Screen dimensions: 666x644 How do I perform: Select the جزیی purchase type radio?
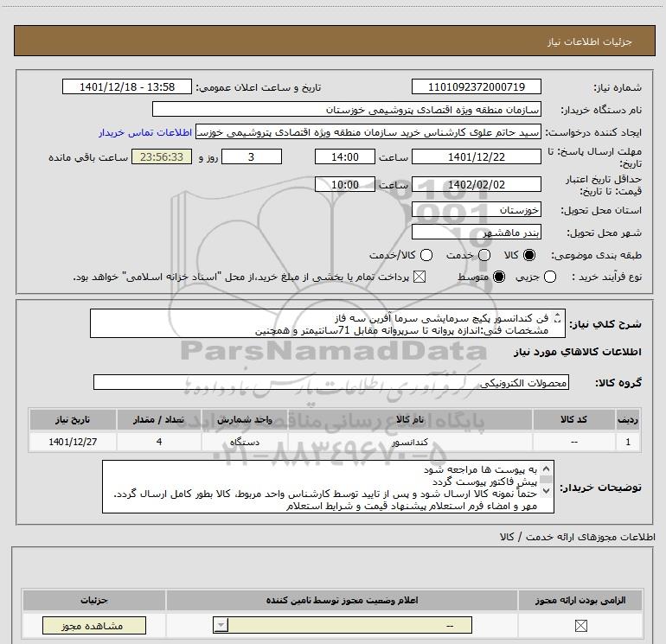pos(549,277)
